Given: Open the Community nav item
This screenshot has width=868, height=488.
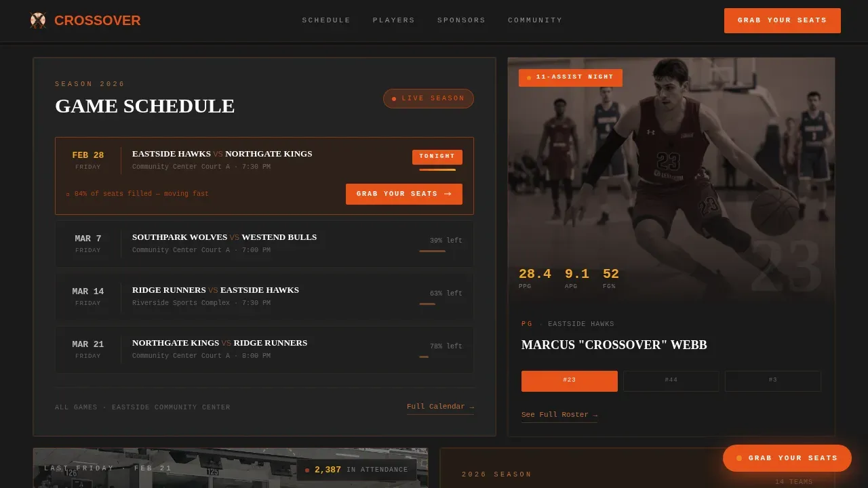Looking at the screenshot, I should coord(535,20).
